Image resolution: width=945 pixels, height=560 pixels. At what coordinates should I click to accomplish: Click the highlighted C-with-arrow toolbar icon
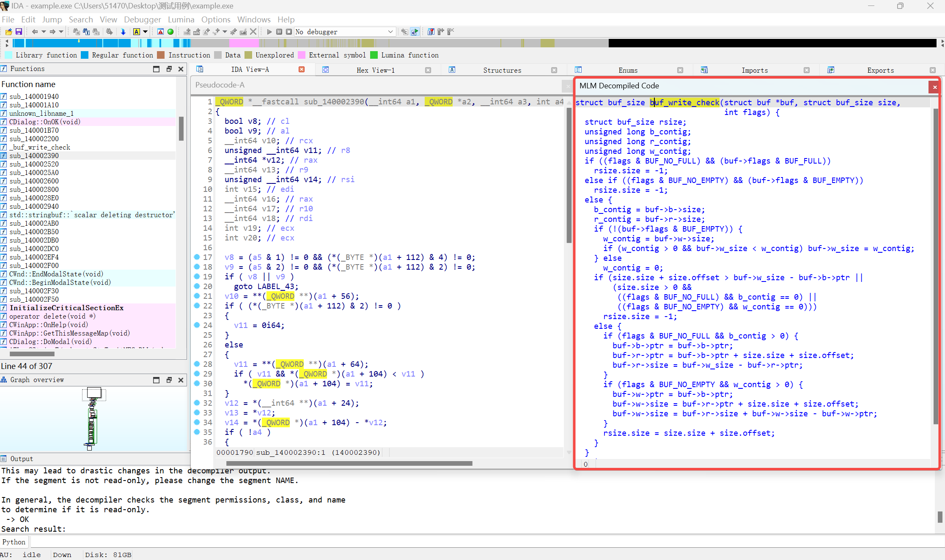click(x=415, y=32)
